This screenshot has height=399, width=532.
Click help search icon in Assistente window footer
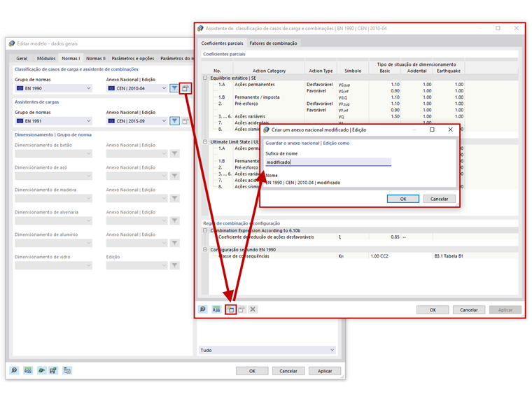point(203,309)
